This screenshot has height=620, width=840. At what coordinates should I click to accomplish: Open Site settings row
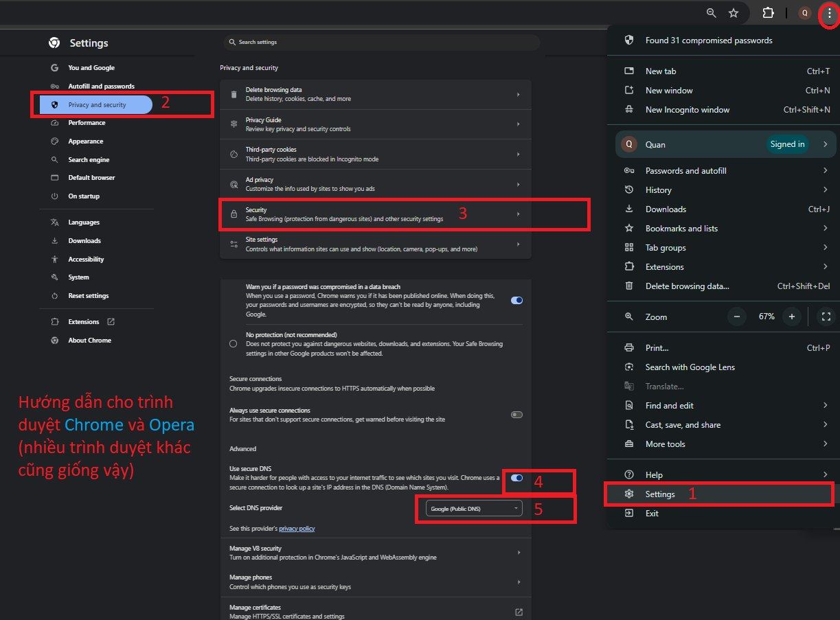pyautogui.click(x=376, y=244)
